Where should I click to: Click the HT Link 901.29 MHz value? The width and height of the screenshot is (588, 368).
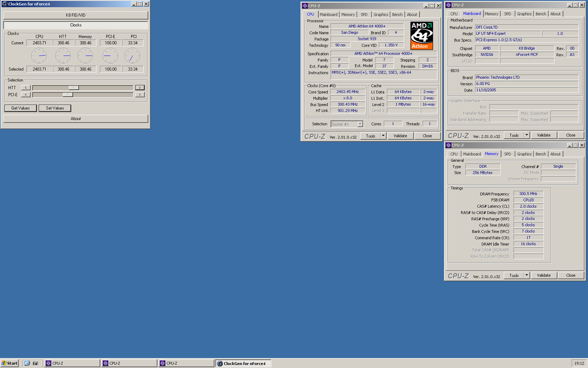(x=348, y=110)
